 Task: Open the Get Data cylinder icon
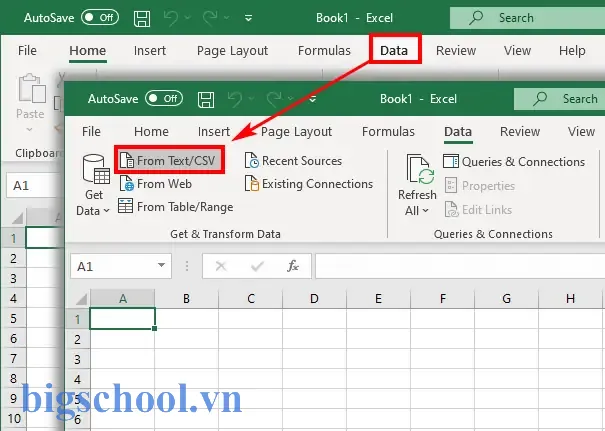tap(96, 169)
